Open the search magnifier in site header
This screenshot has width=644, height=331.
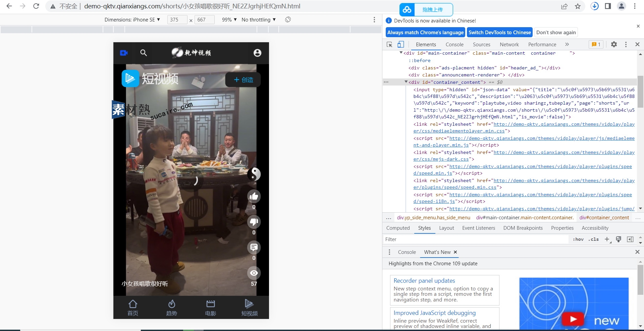(144, 53)
